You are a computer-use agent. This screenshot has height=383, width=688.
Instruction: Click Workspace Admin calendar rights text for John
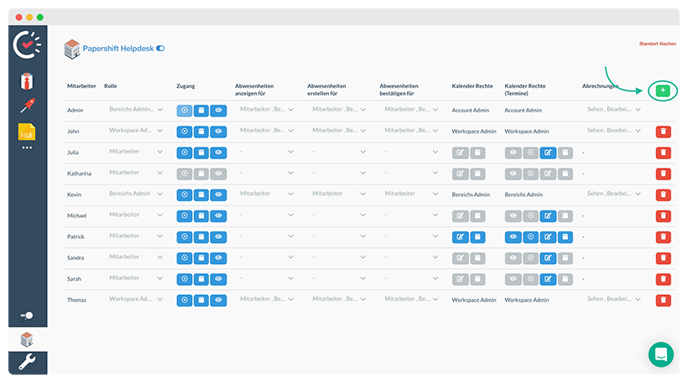pyautogui.click(x=474, y=131)
